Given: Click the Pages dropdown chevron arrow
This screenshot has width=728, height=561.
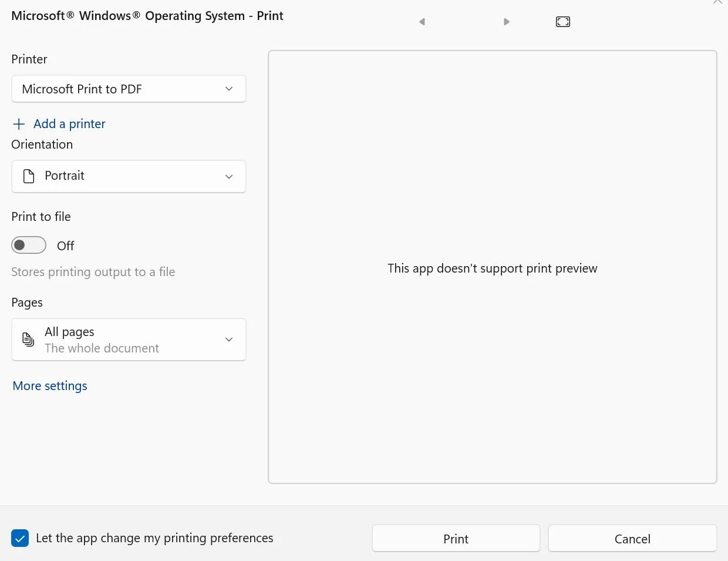Looking at the screenshot, I should coord(229,340).
